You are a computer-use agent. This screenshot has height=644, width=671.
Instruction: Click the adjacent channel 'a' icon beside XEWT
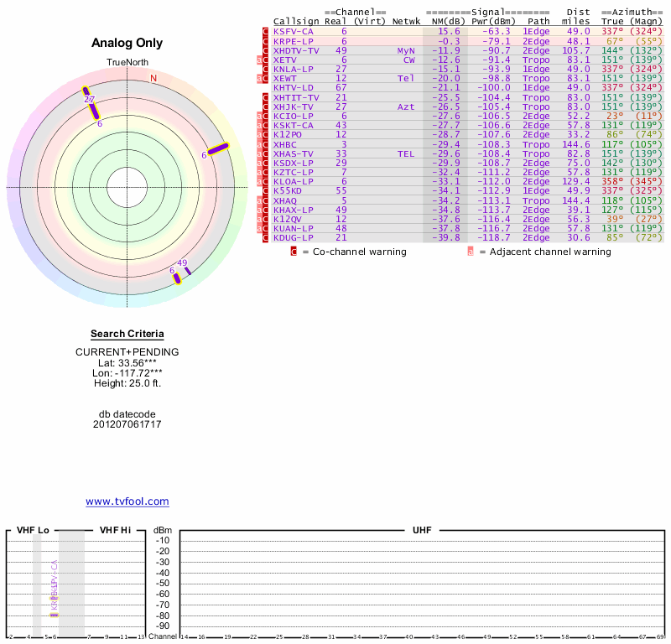point(259,78)
